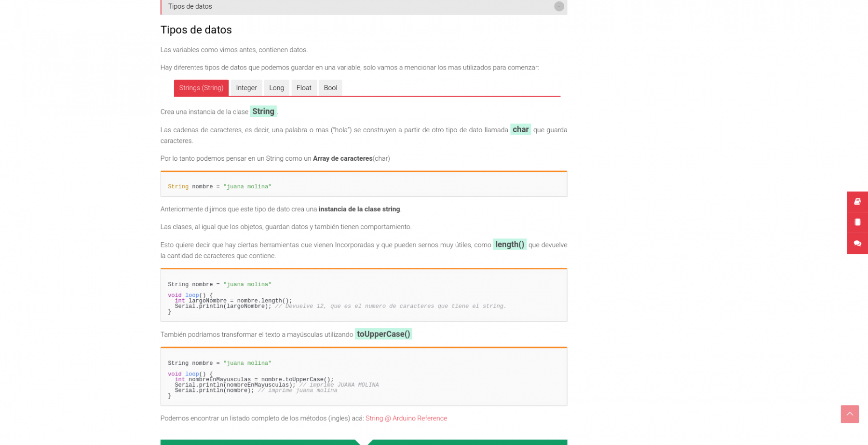Open the Bool data type tab

pos(330,88)
